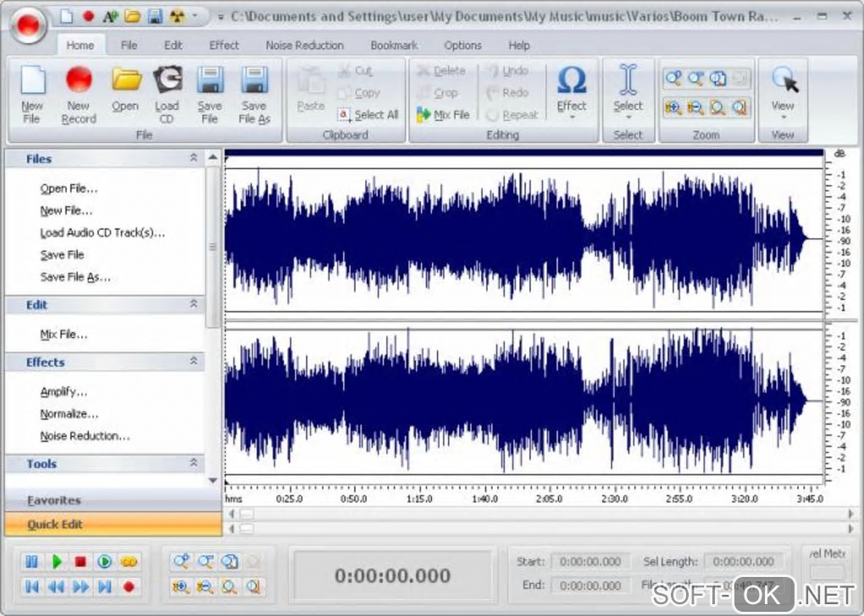The width and height of the screenshot is (864, 616).
Task: Toggle loop playback button
Action: pyautogui.click(x=129, y=561)
